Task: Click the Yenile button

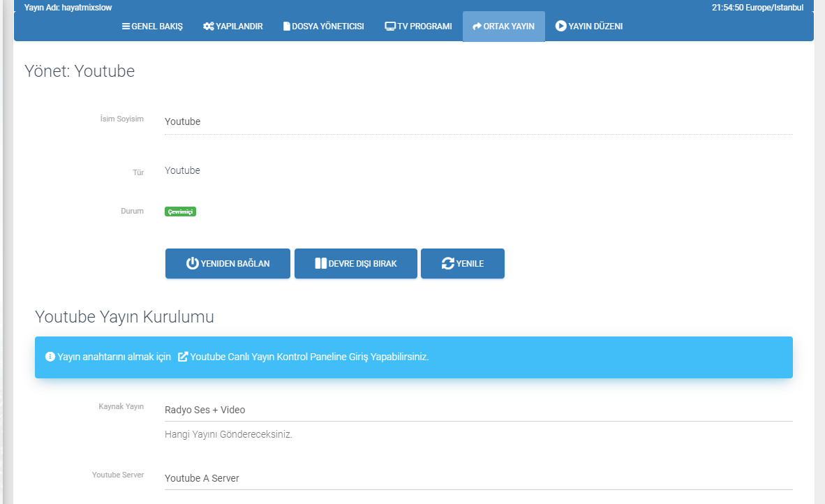Action: (463, 264)
